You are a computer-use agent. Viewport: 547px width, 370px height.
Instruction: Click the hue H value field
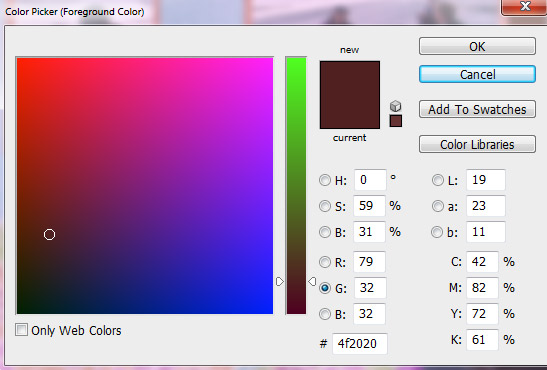pyautogui.click(x=370, y=180)
